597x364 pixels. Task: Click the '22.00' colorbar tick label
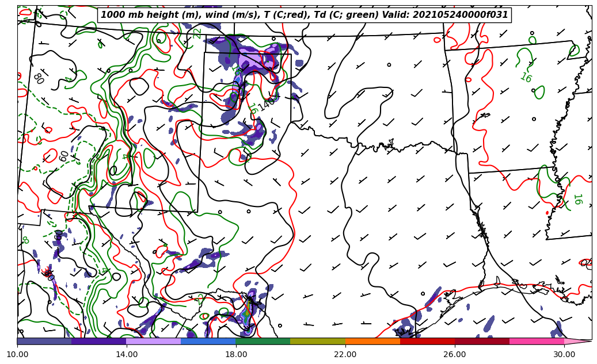[x=345, y=354]
